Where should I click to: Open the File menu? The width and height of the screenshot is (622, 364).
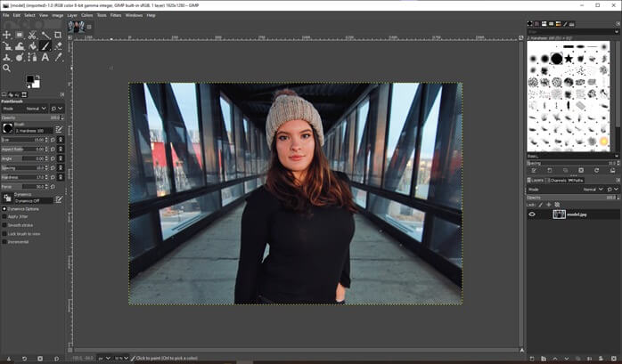5,15
